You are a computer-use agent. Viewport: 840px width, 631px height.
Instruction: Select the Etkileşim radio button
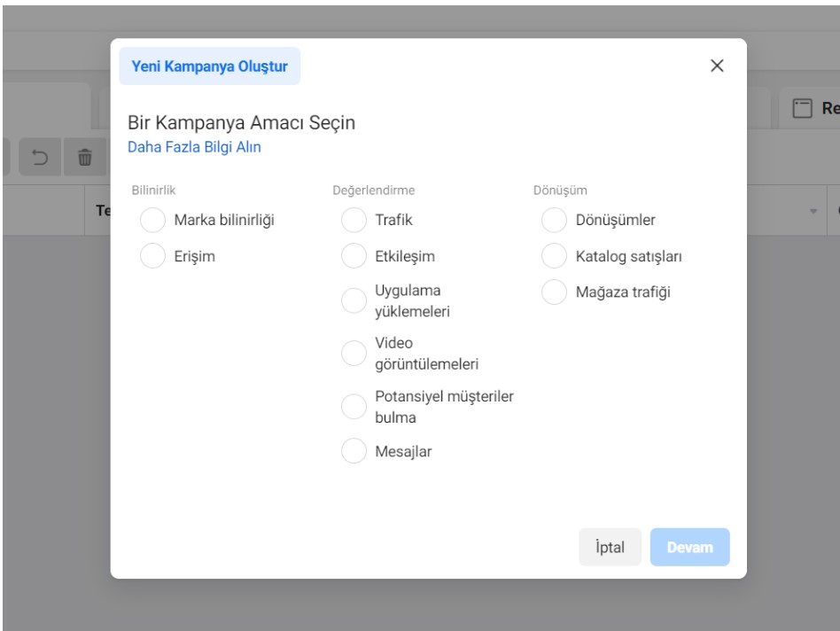click(x=354, y=256)
